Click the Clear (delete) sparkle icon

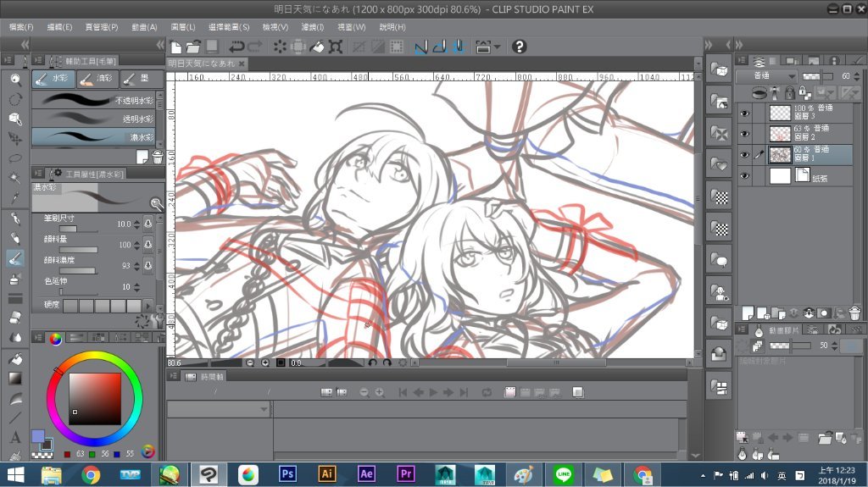coord(280,47)
